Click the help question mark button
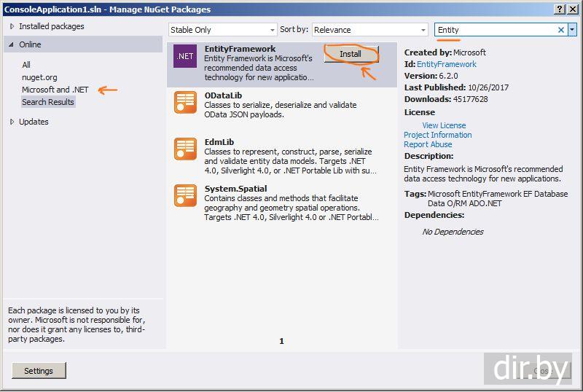 point(560,9)
